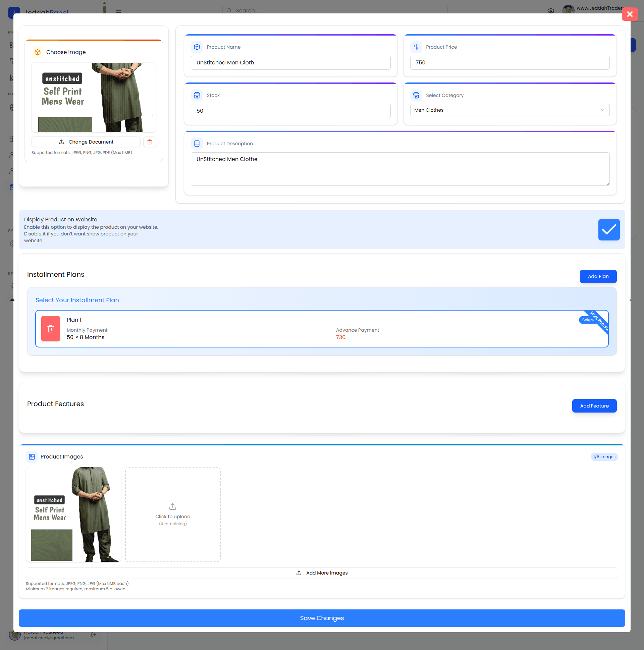Click the Stock store icon
Viewport: 644px width, 650px height.
pos(197,95)
